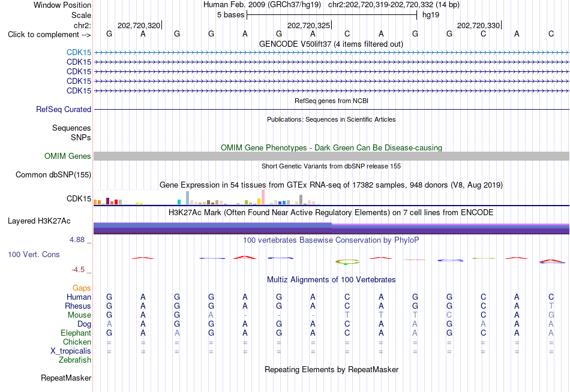Click the 'RefSeq genes from NCBI' title
Image resolution: width=570 pixels, height=392 pixels.
[331, 101]
